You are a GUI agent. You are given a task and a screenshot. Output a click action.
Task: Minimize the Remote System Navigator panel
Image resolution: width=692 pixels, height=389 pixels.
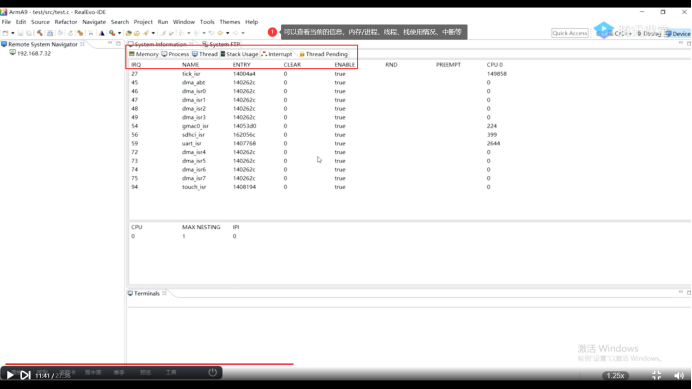[x=110, y=44]
